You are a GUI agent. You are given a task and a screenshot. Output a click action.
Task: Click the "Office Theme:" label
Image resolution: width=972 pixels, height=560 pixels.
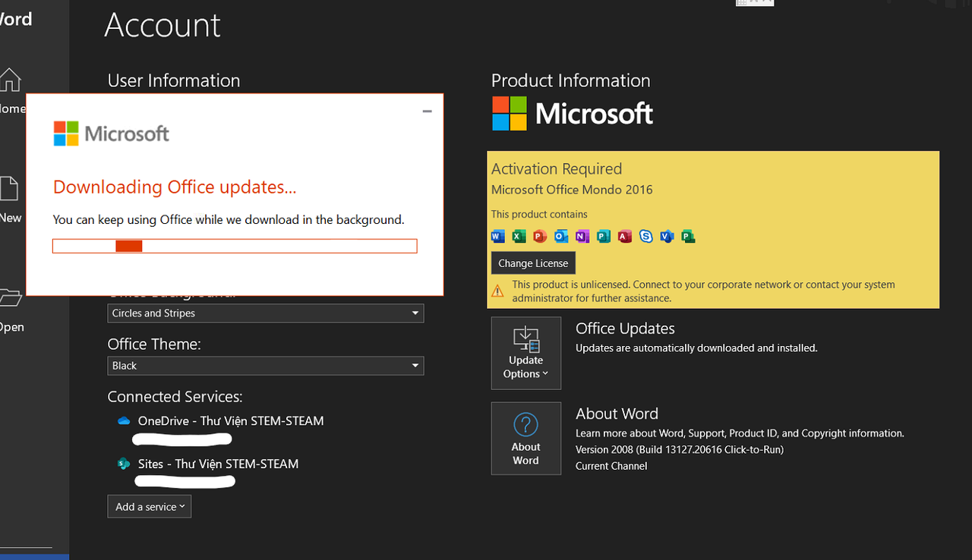coord(154,344)
